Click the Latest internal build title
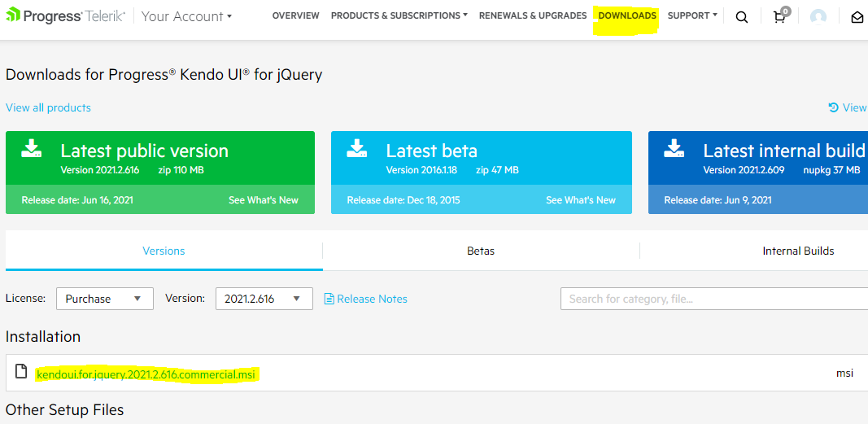868x424 pixels. [x=784, y=151]
